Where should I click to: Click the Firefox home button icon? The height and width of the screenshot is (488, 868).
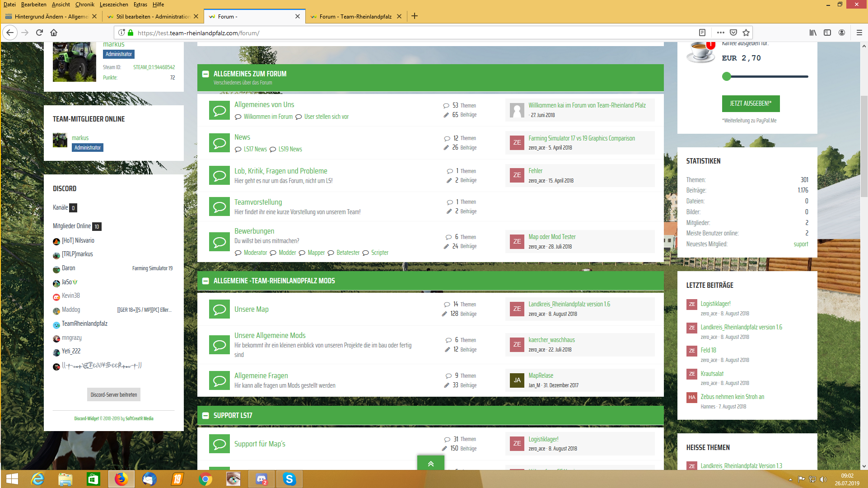point(54,33)
